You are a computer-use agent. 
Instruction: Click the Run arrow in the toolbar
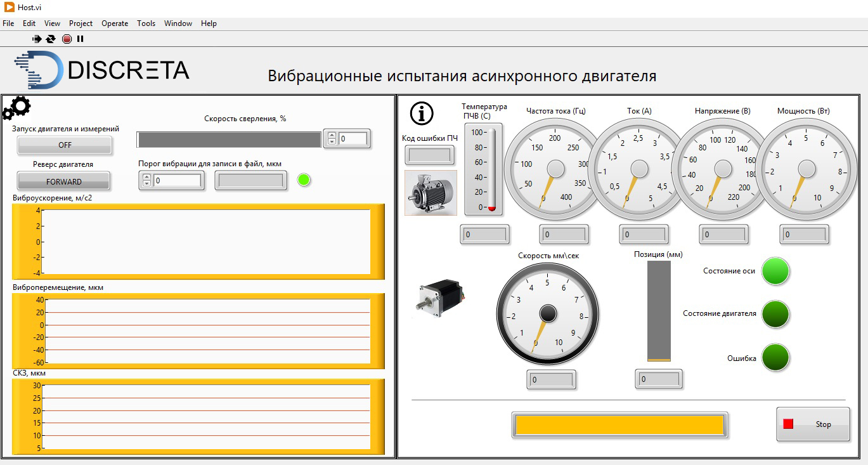coord(37,39)
